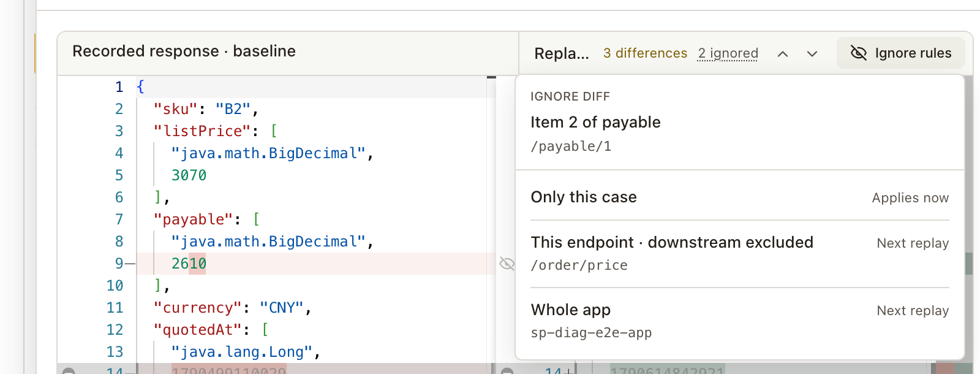Pick the Whole app ignore scope

(x=740, y=321)
